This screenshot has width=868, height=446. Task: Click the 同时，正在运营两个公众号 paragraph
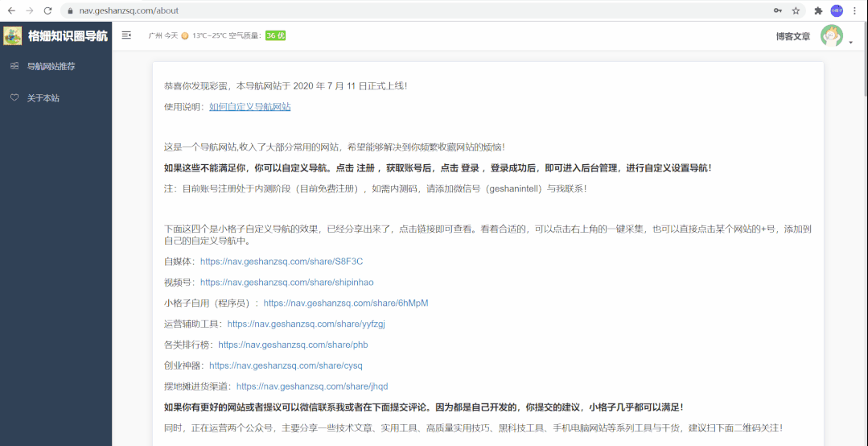[x=473, y=427]
